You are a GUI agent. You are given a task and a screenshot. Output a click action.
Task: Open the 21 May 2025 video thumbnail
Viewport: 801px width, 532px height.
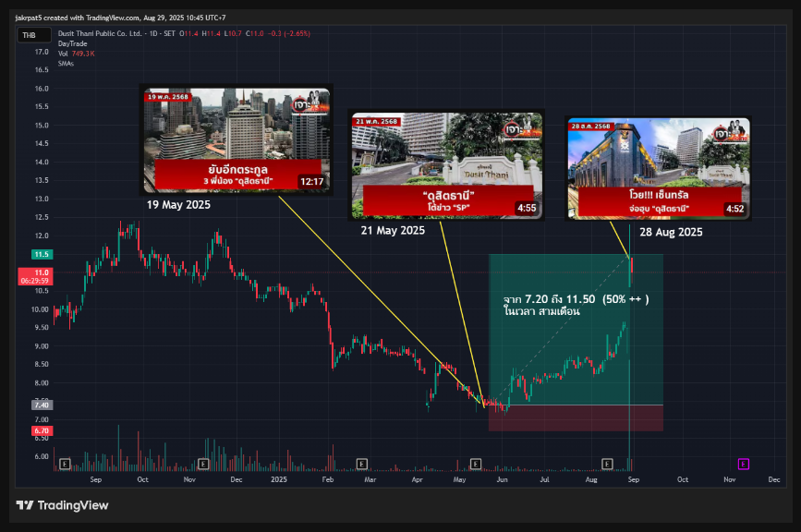446,165
